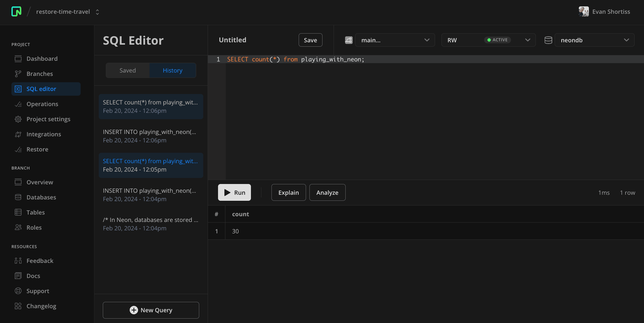Click the Integrations icon

(18, 134)
